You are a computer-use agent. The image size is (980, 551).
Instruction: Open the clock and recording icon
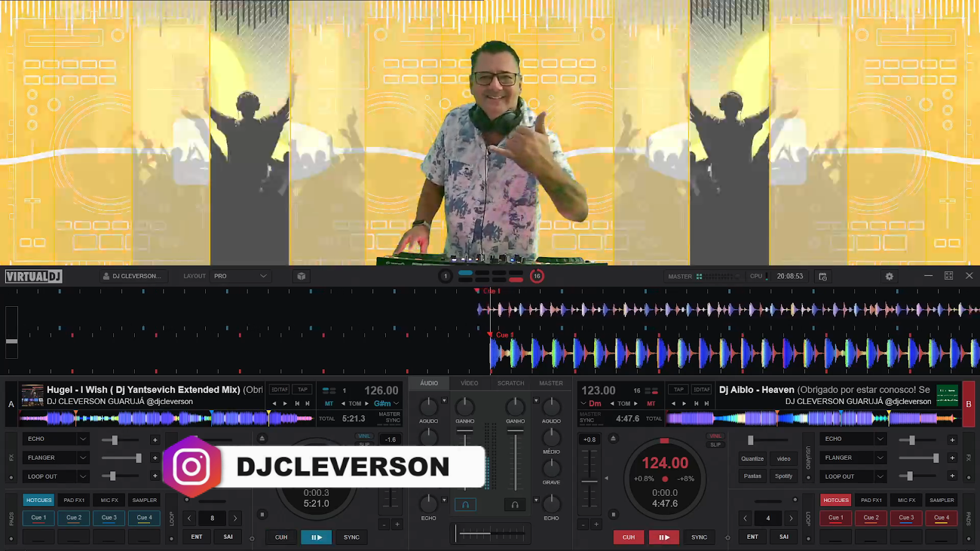[823, 276]
